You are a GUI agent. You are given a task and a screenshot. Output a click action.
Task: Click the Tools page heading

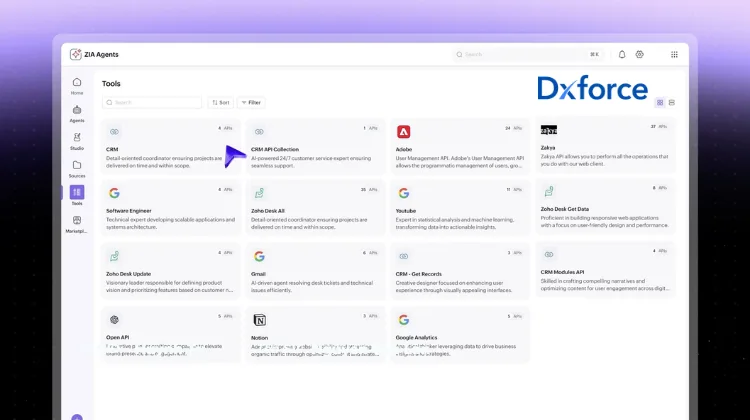[111, 84]
